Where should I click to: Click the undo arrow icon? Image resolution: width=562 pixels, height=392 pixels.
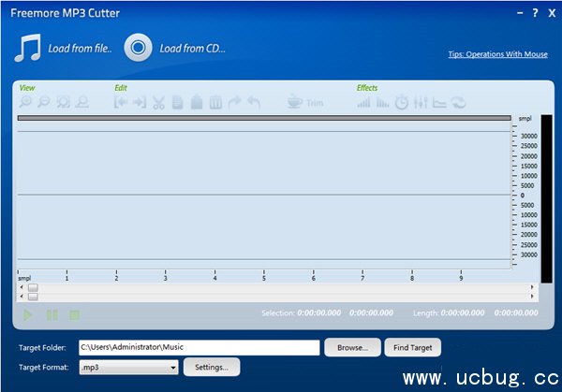pos(254,103)
